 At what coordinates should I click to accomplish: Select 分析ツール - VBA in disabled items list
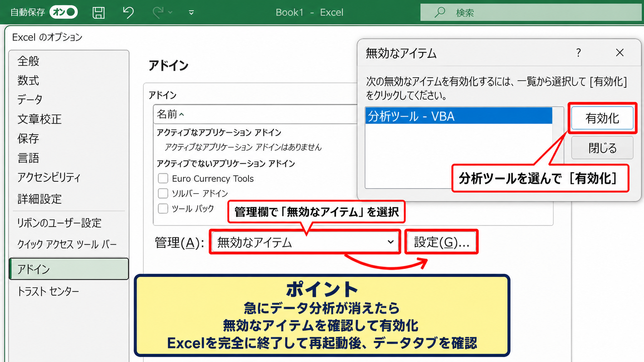click(458, 116)
